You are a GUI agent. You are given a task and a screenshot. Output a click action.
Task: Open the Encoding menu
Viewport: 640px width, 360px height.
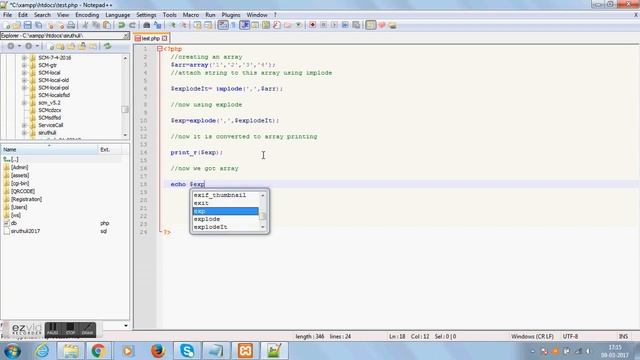pos(87,15)
